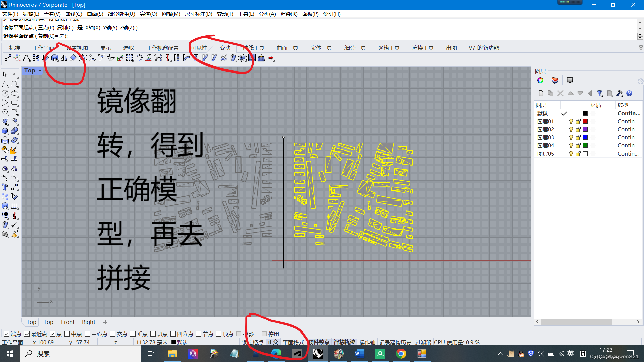This screenshot has width=644, height=362.
Task: Toggle the 中点 osnap checkbox
Action: point(67,334)
